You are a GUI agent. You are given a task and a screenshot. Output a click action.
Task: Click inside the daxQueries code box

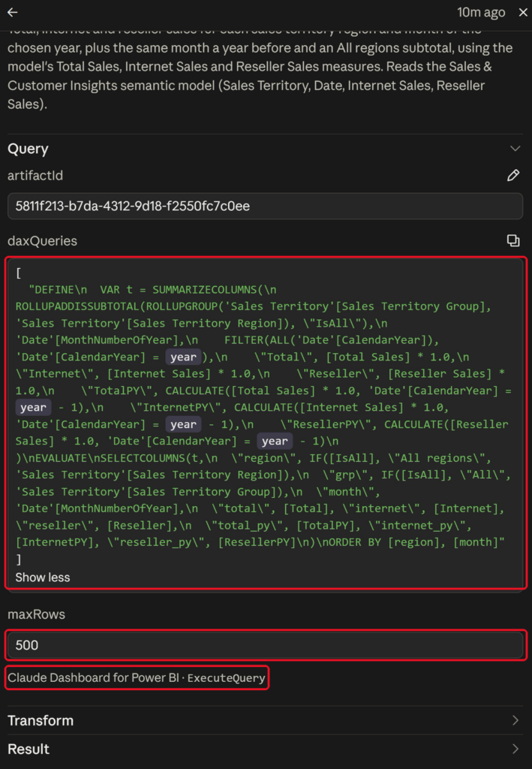(266, 424)
